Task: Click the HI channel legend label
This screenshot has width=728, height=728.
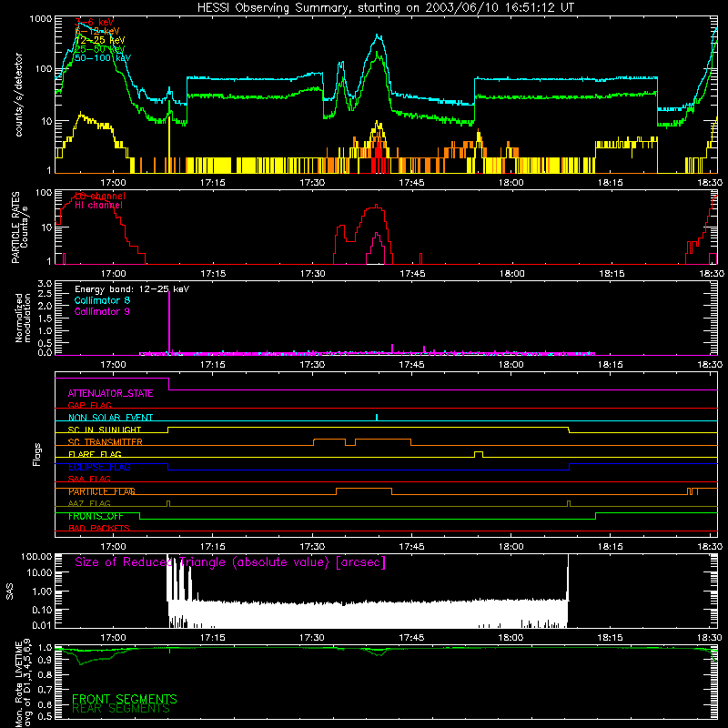Action: (x=98, y=205)
